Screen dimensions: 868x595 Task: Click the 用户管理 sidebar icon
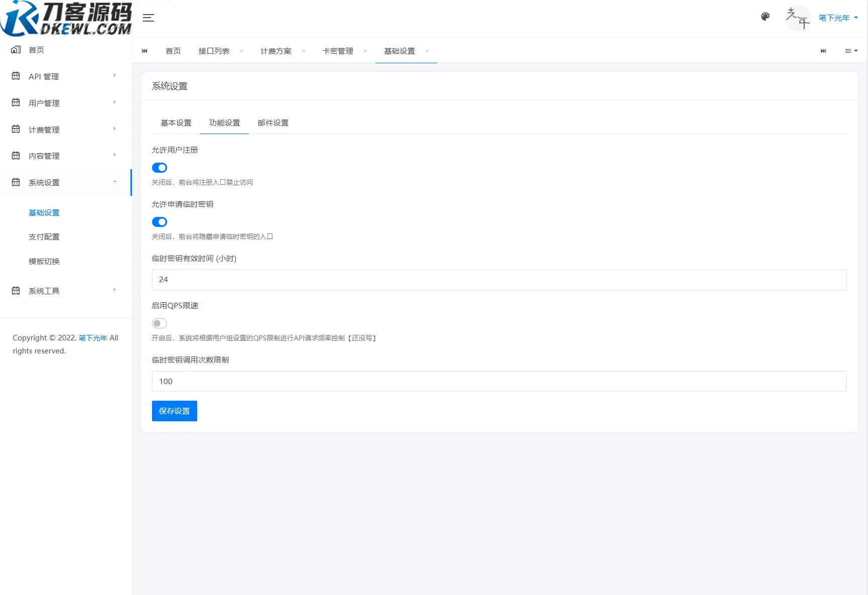[15, 102]
